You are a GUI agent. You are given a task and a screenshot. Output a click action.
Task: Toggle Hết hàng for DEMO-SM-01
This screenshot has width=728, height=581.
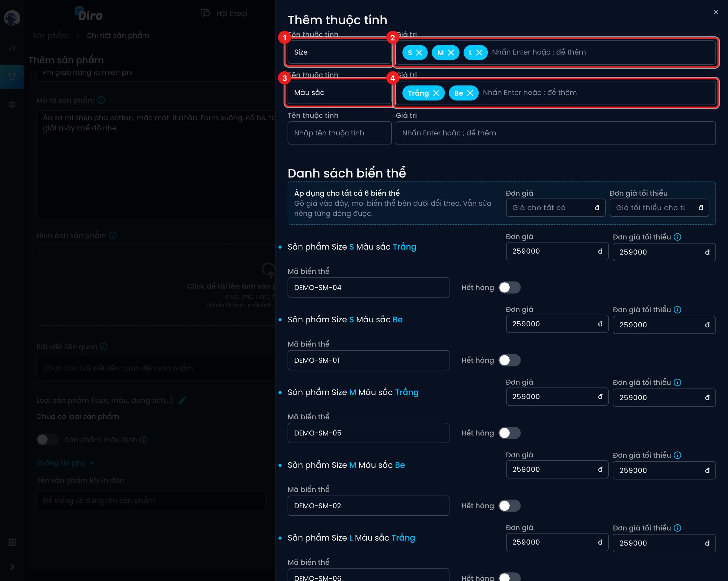coord(510,360)
